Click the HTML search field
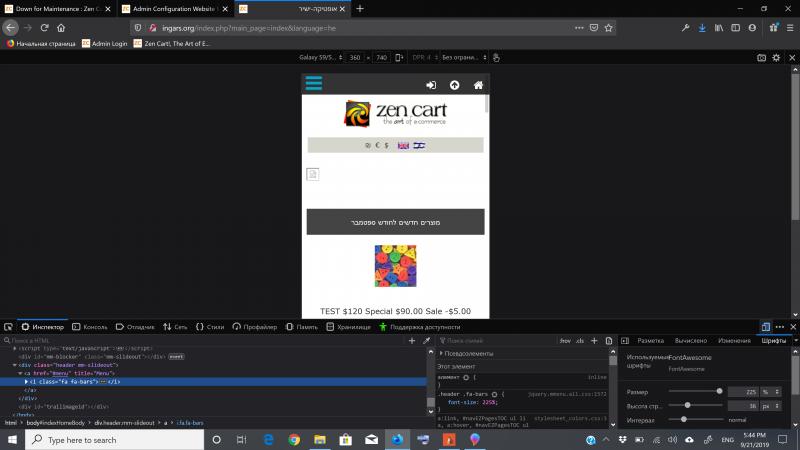The image size is (800, 450). (204, 341)
